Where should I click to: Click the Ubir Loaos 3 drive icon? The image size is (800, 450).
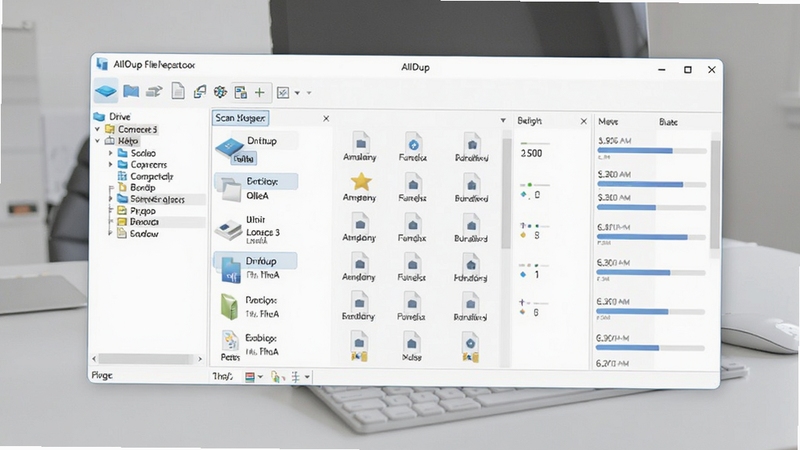228,230
